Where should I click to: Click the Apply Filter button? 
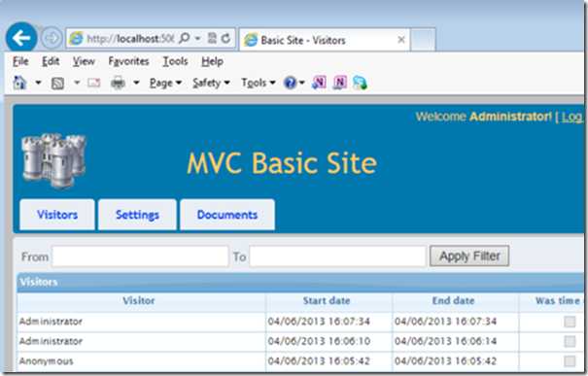pyautogui.click(x=469, y=256)
